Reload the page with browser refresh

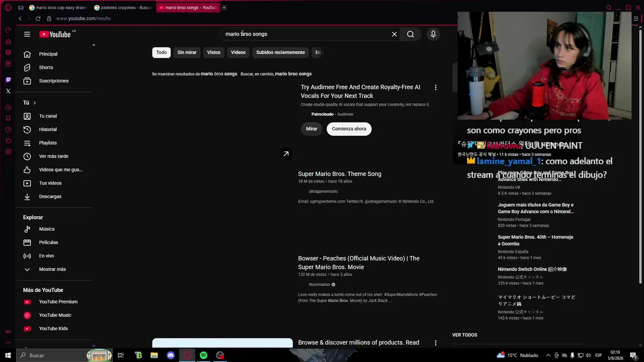point(38,19)
